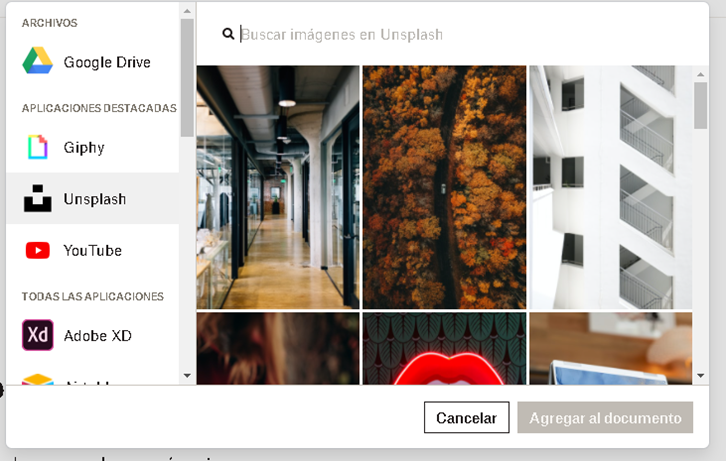This screenshot has width=726, height=461.
Task: Select the tablet on wooden desk photo
Action: 611,349
